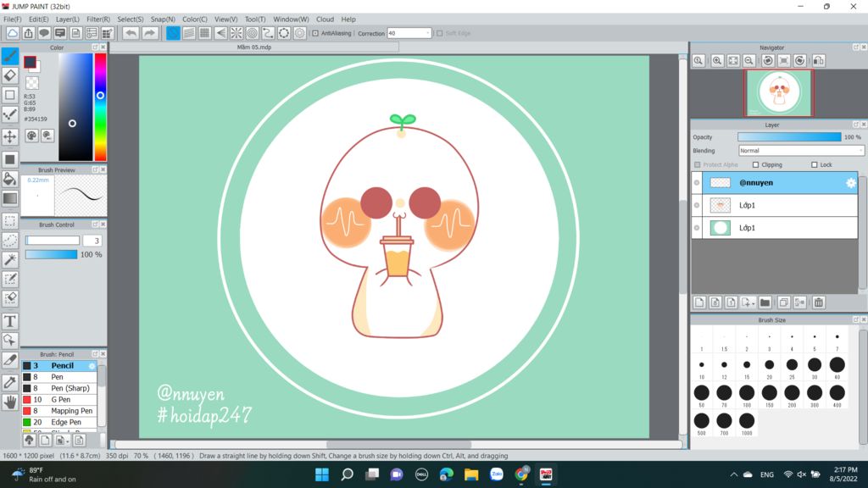The width and height of the screenshot is (868, 488).
Task: Show hidden tray icons chevron in taskbar
Action: coord(734,474)
